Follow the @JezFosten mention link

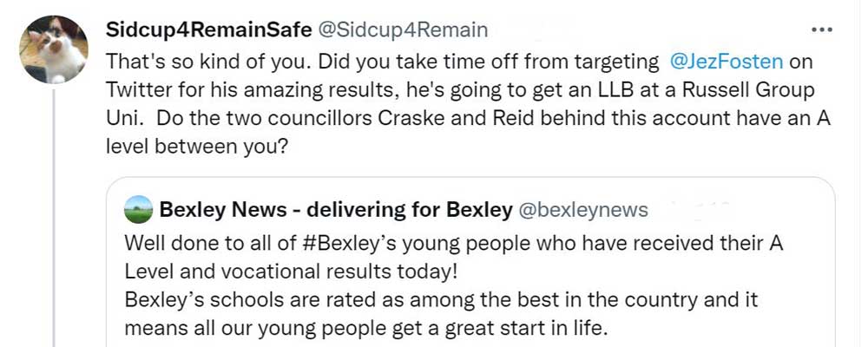tap(727, 62)
